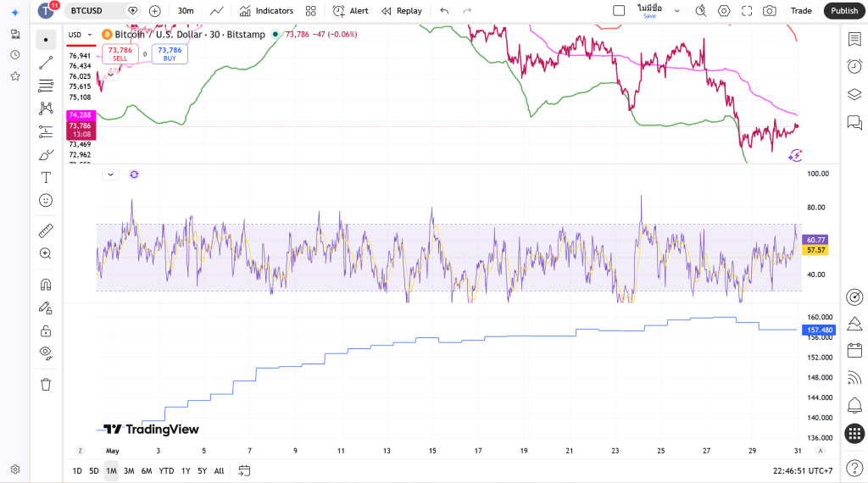Create an Alert

pos(350,10)
